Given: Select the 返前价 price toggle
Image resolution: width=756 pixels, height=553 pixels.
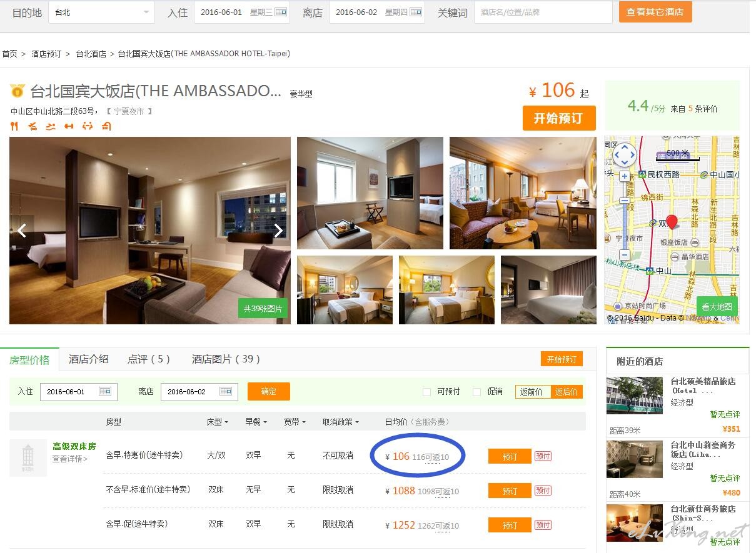Looking at the screenshot, I should click(532, 392).
